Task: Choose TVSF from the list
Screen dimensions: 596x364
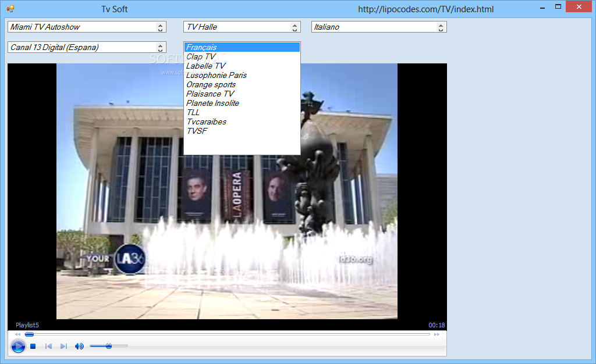Action: point(242,131)
